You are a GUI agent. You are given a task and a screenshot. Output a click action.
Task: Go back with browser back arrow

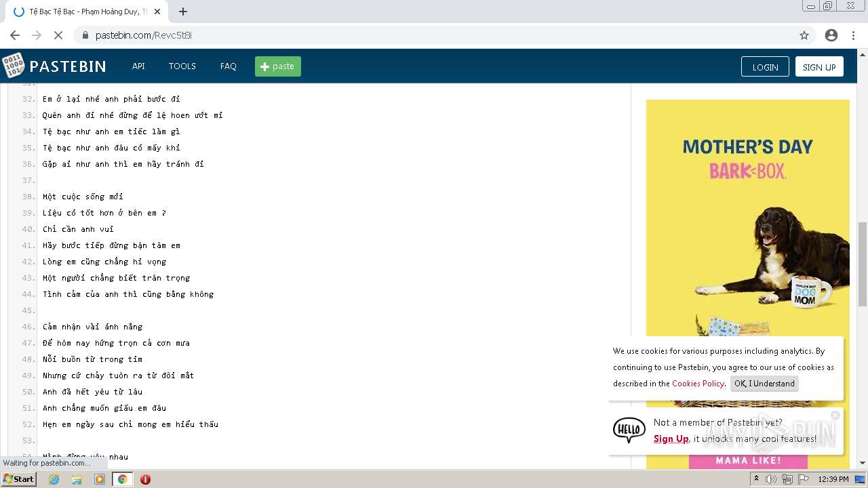[15, 35]
